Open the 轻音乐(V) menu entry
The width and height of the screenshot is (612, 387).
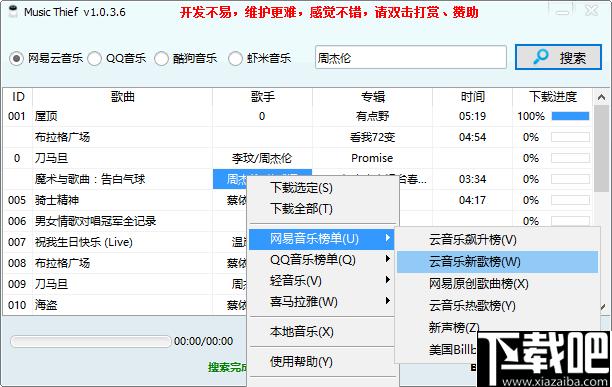point(322,280)
